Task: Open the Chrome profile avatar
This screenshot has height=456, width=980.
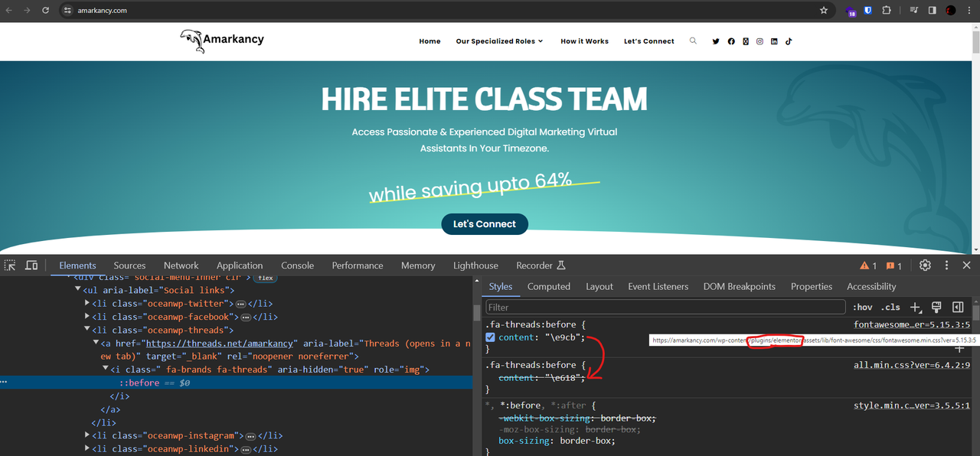Action: pyautogui.click(x=951, y=11)
